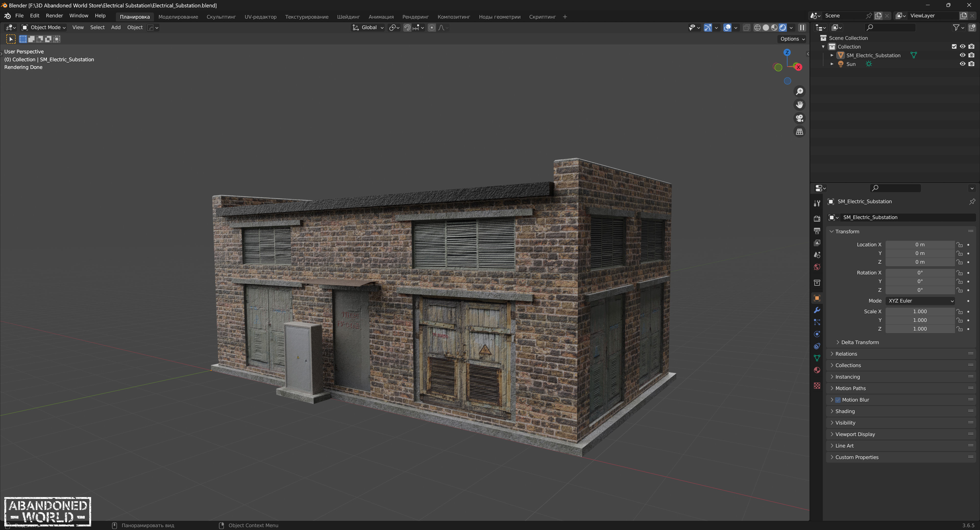Open the View Layer properties tab
980x530 pixels.
(x=817, y=243)
